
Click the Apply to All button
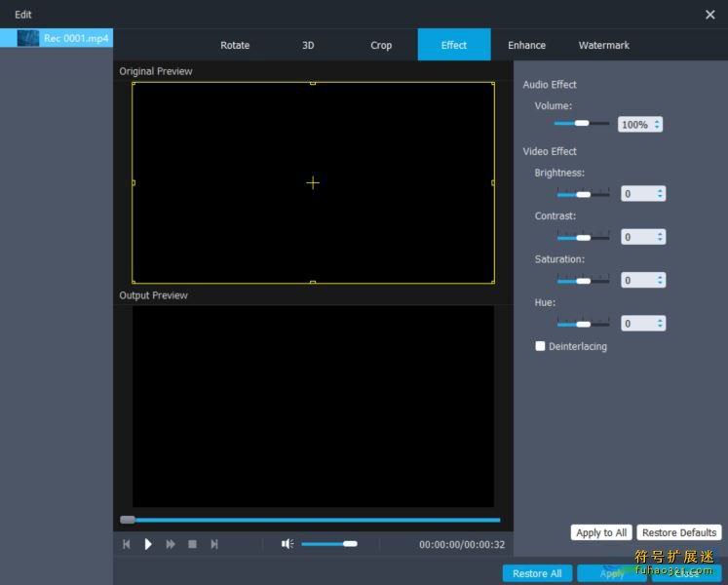(x=601, y=532)
